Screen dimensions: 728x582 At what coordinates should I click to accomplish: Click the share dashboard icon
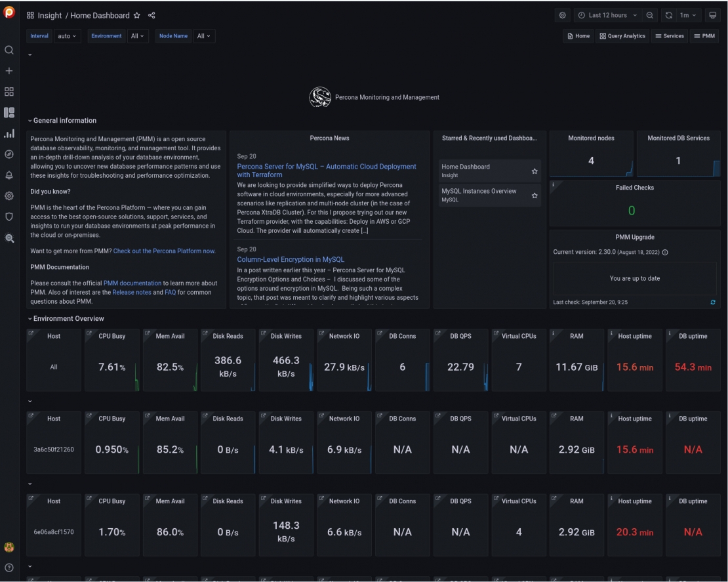(152, 15)
